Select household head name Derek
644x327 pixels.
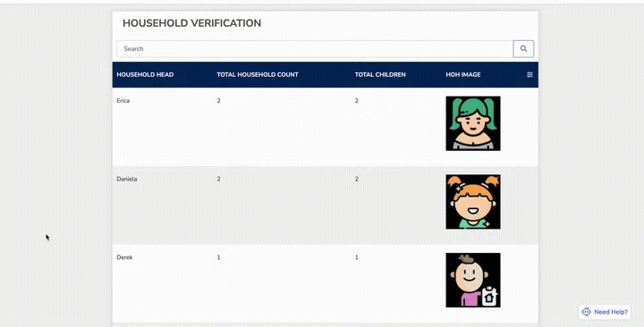[125, 257]
